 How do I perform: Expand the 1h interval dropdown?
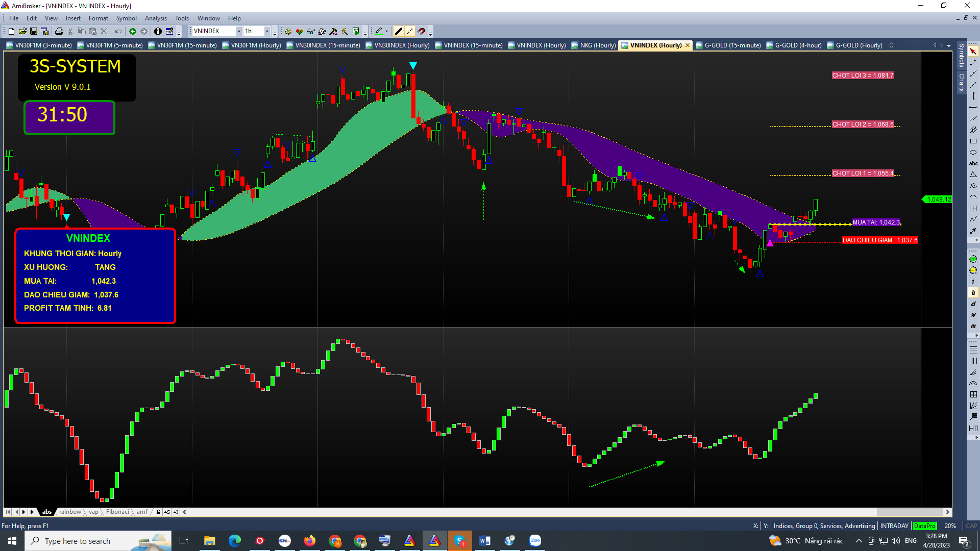267,31
